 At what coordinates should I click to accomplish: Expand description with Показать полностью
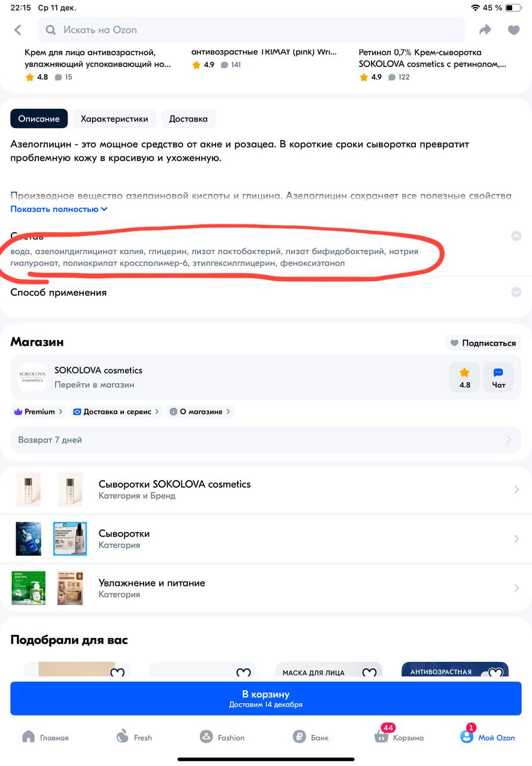pyautogui.click(x=59, y=209)
